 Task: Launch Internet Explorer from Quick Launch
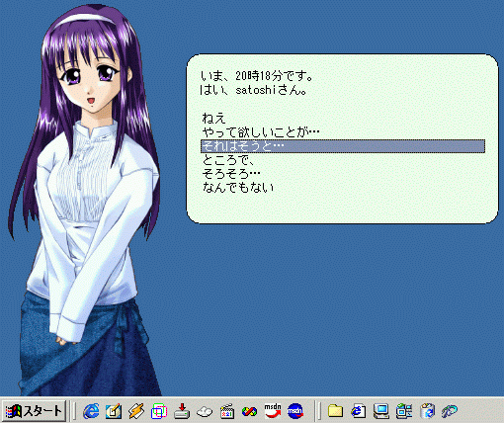91,411
